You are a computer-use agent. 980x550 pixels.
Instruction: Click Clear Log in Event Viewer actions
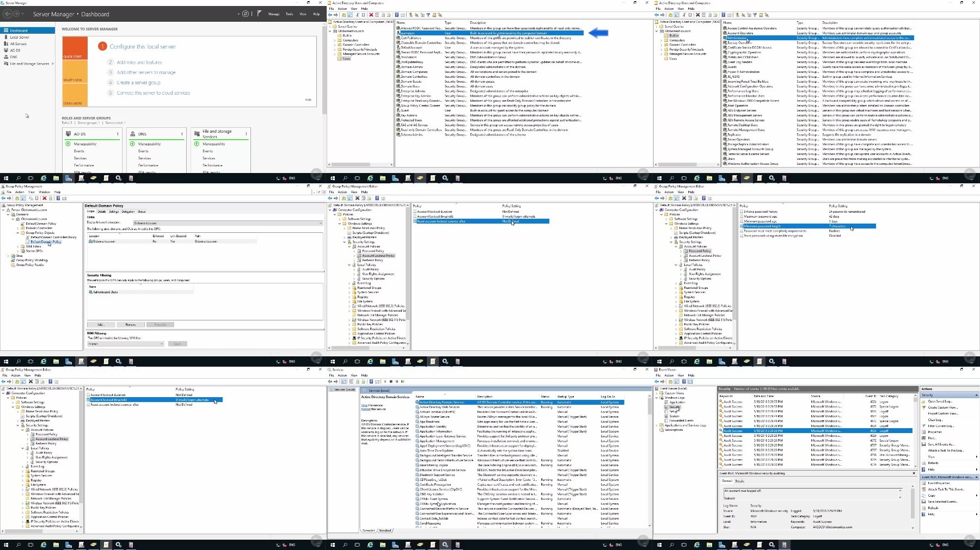[x=935, y=419]
